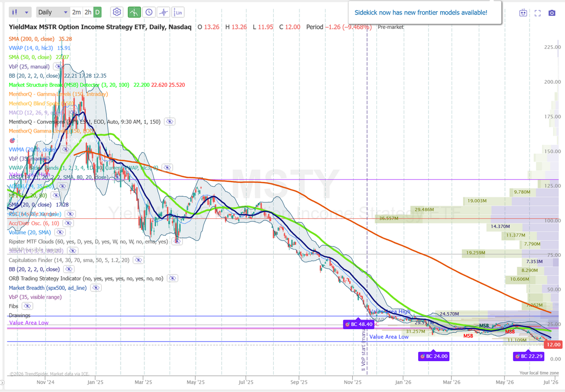Expand the chart type dropdown arrow

tap(26, 12)
